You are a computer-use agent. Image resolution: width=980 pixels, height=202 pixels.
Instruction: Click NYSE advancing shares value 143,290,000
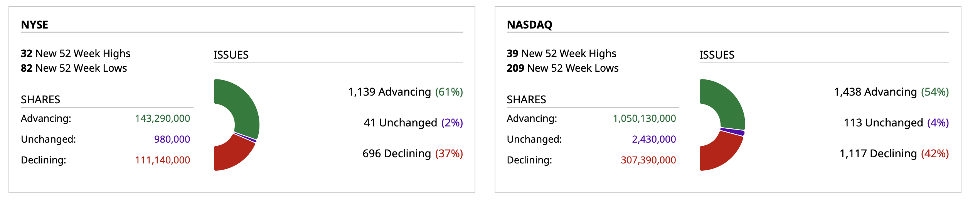(162, 118)
